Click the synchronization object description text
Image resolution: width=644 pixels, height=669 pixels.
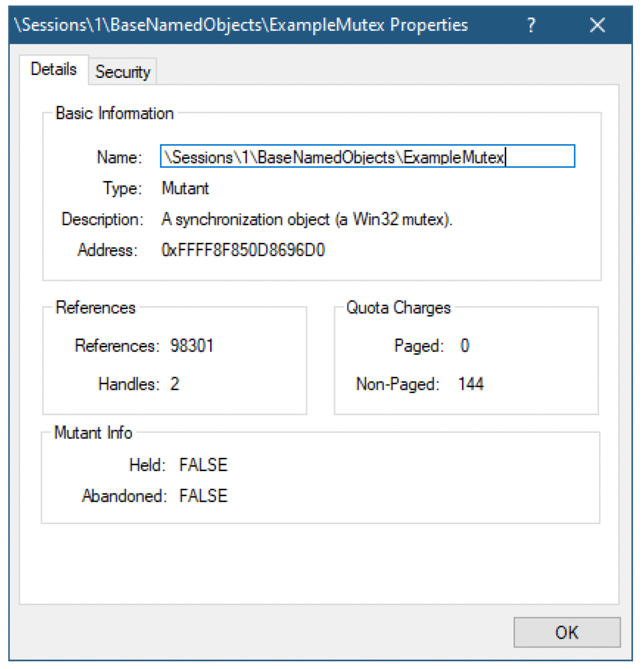point(307,219)
